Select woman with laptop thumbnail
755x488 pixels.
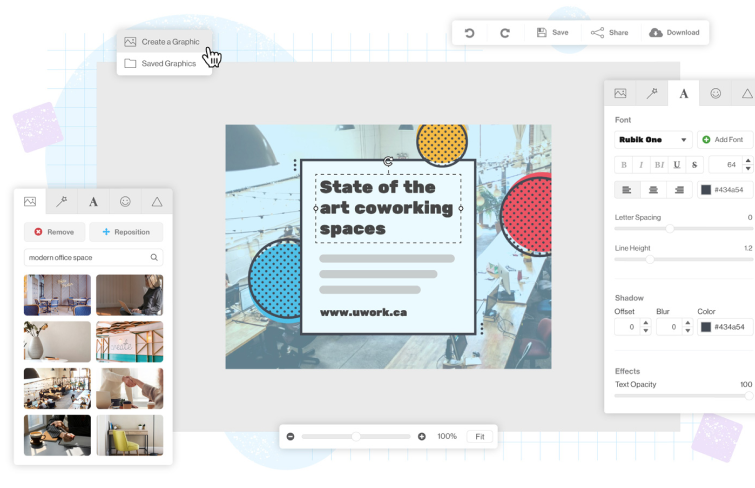130,295
